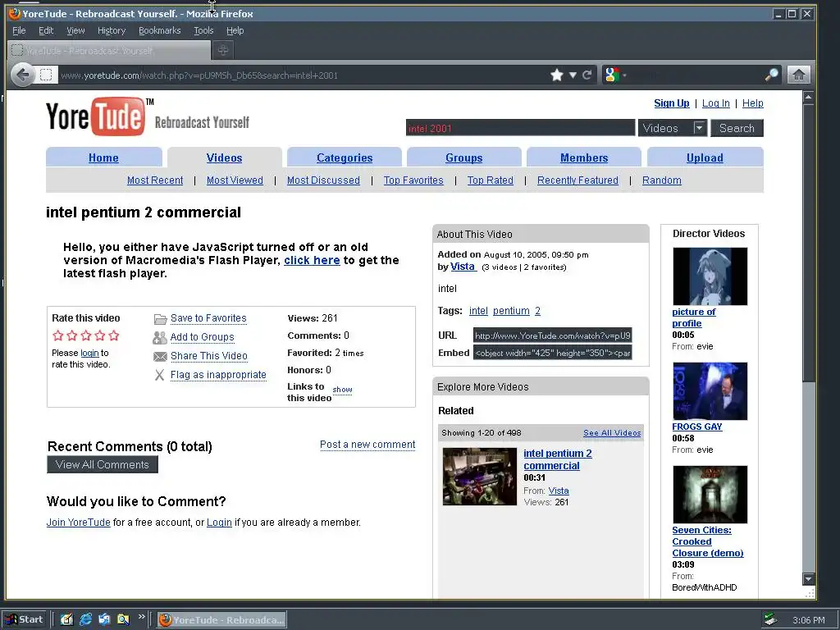840x630 pixels.
Task: Click the click here Flash player link
Action: 312,260
